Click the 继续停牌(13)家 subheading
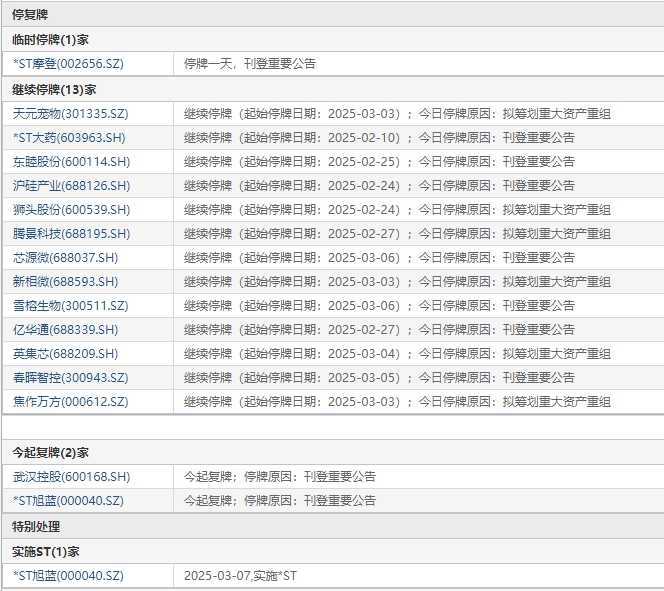This screenshot has height=591, width=664. pyautogui.click(x=54, y=90)
